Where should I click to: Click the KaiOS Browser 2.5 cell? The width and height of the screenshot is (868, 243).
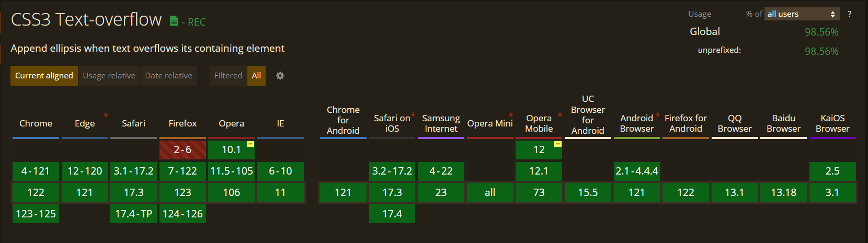click(x=832, y=171)
